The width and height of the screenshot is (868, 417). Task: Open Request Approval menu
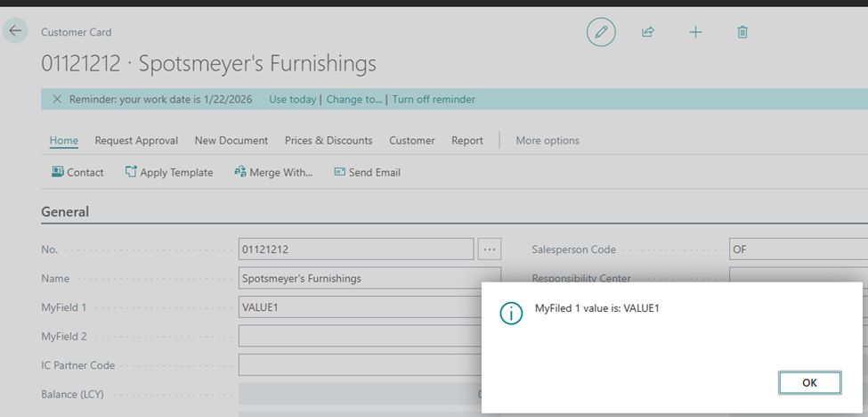click(x=136, y=141)
